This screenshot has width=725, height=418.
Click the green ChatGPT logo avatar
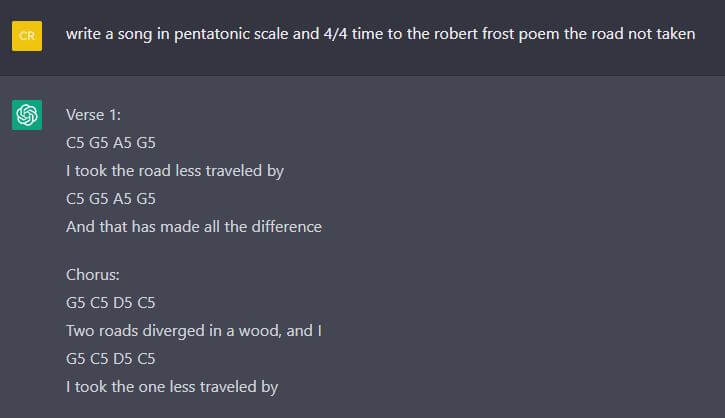coord(27,115)
